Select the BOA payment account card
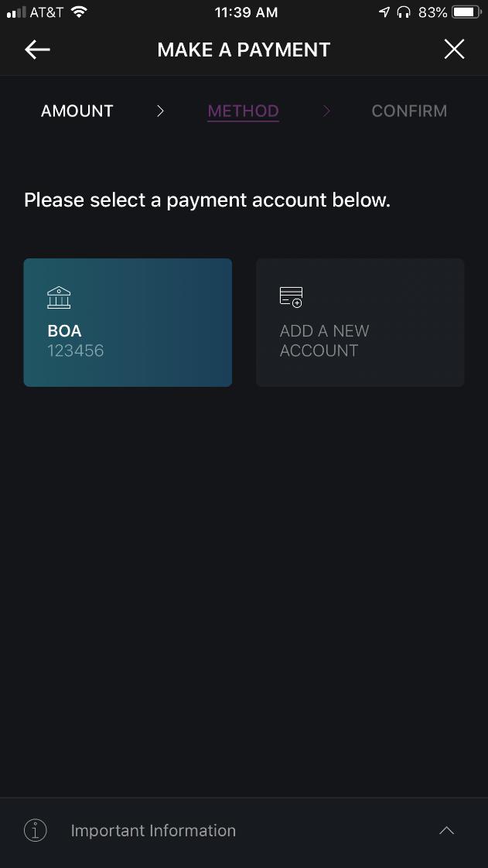 click(x=128, y=323)
